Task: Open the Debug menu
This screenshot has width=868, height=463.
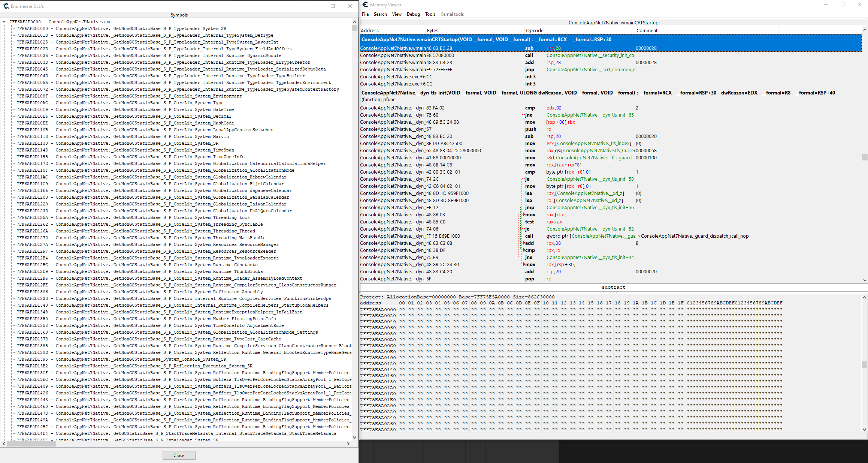Action: 413,14
